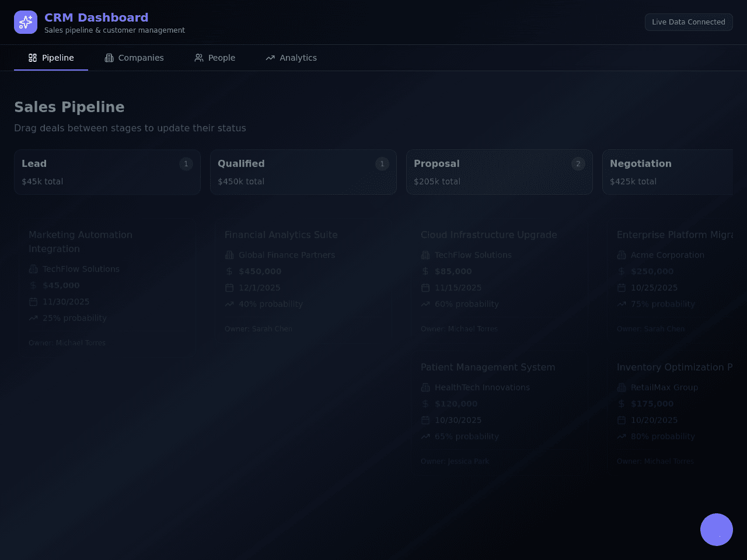Click the Proposal stage column header
The image size is (747, 560).
(500, 172)
